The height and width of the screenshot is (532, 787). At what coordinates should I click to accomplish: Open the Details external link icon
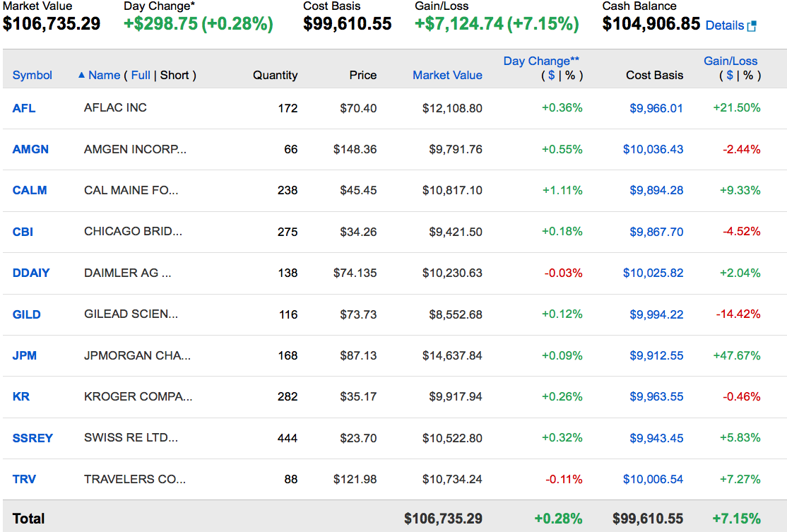752,25
